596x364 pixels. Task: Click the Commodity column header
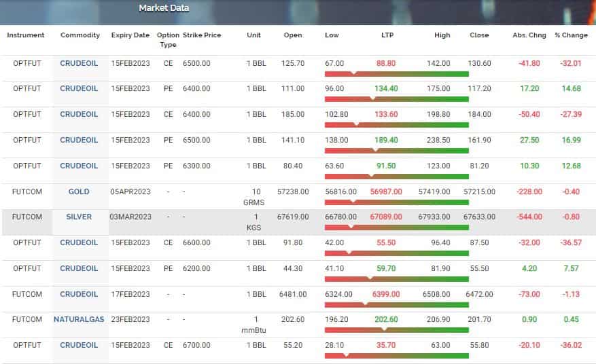click(x=80, y=35)
